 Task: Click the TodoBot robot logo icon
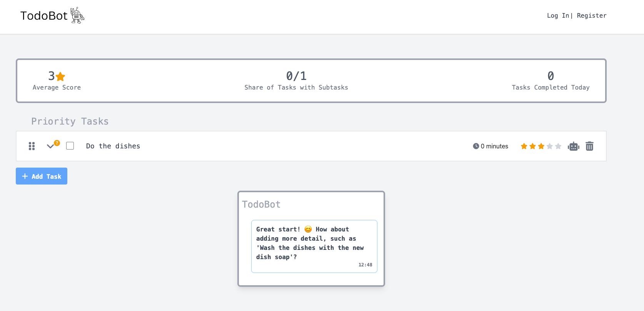[x=77, y=15]
